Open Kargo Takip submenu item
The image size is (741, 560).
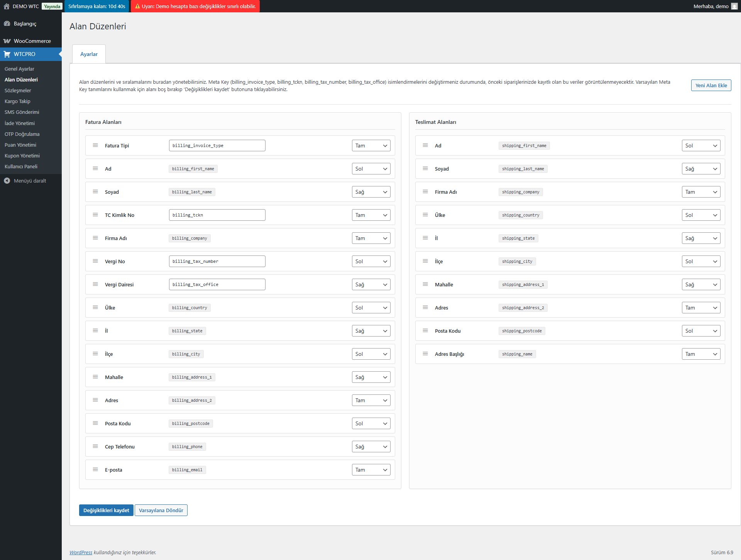point(17,101)
